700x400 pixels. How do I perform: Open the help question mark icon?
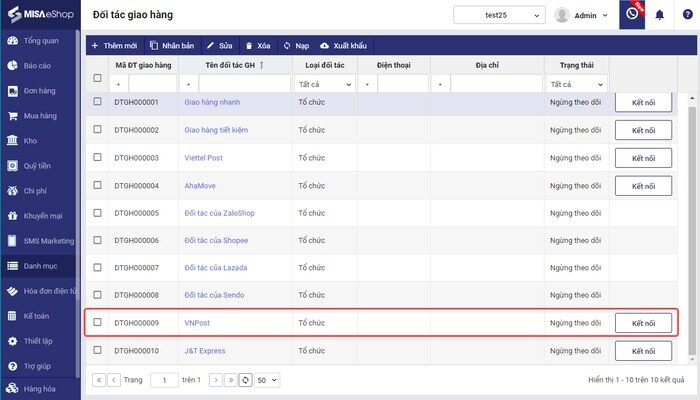click(x=687, y=15)
